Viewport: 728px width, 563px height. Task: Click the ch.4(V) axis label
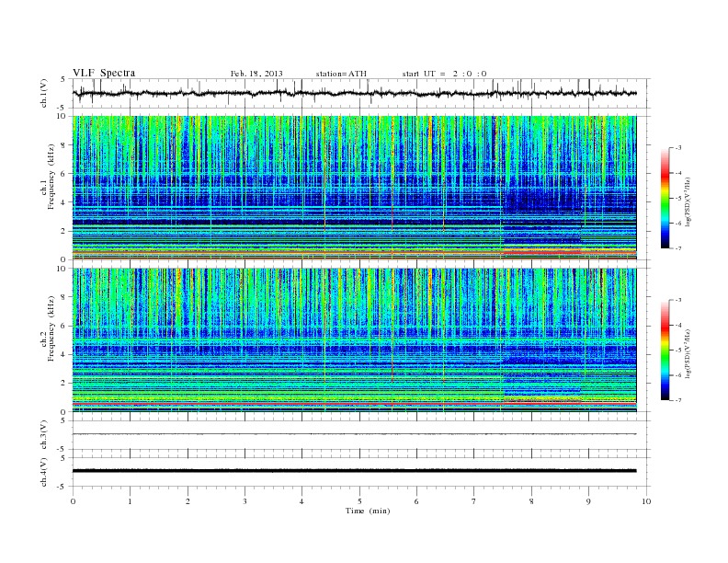click(x=43, y=472)
